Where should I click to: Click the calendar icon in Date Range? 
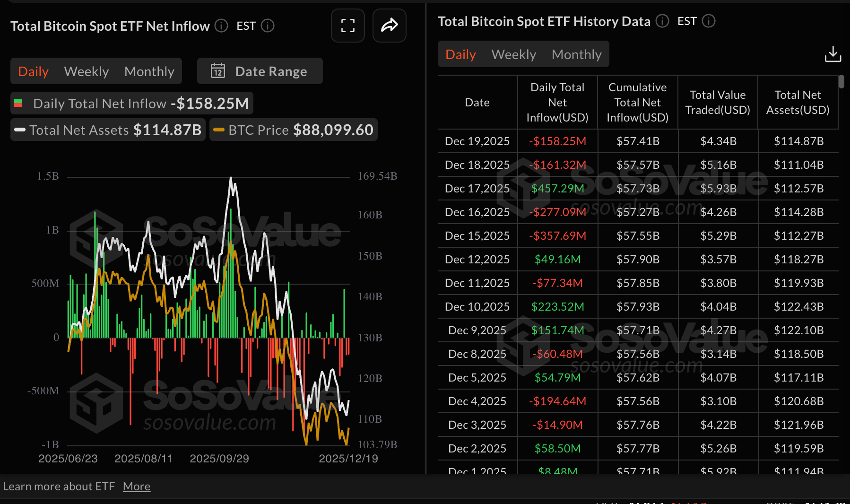[x=218, y=71]
